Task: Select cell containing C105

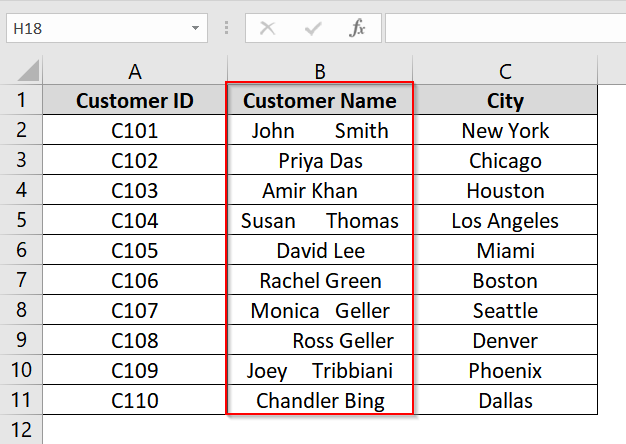Action: coord(135,250)
